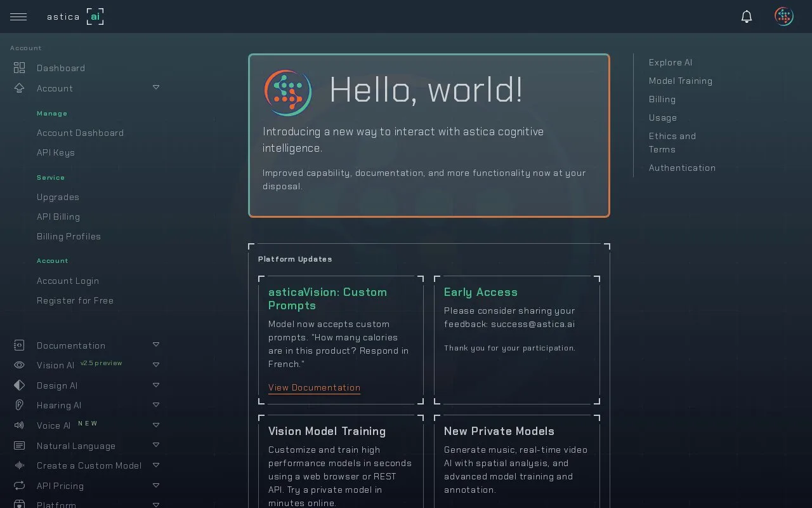Select Upgrades in the sidebar
812x508 pixels.
coord(58,197)
